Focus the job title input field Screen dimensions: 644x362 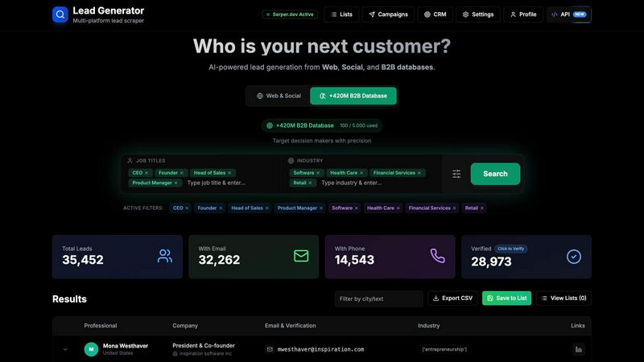[x=230, y=183]
